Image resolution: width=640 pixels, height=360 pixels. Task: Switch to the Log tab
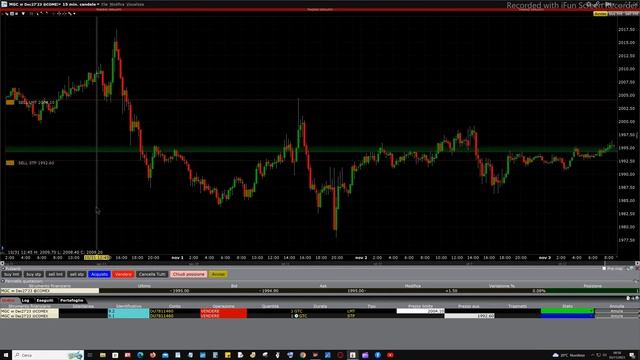(25, 300)
